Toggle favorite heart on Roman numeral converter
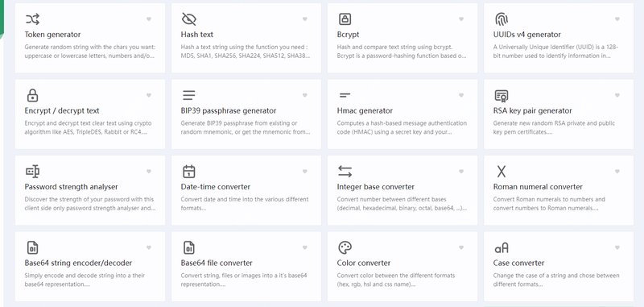 617,172
